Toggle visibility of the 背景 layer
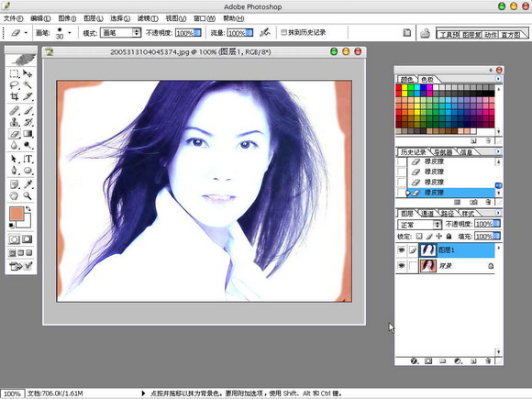This screenshot has height=399, width=532. pos(402,266)
